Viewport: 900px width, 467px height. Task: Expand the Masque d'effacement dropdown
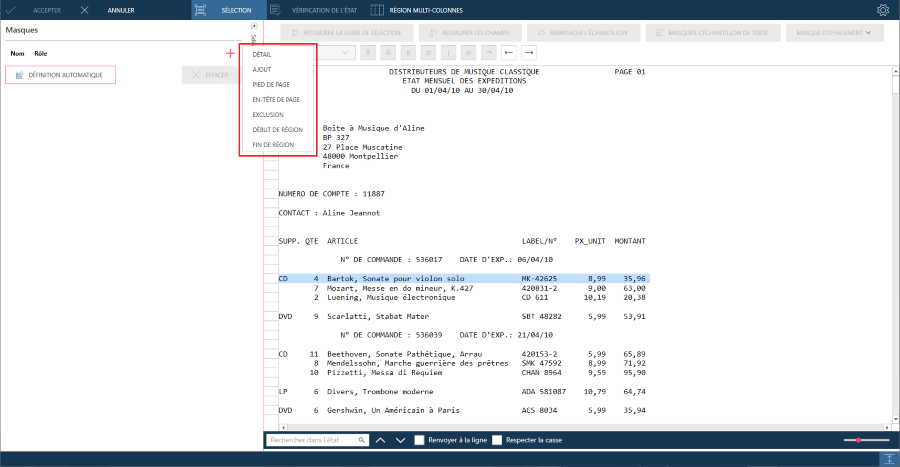833,33
